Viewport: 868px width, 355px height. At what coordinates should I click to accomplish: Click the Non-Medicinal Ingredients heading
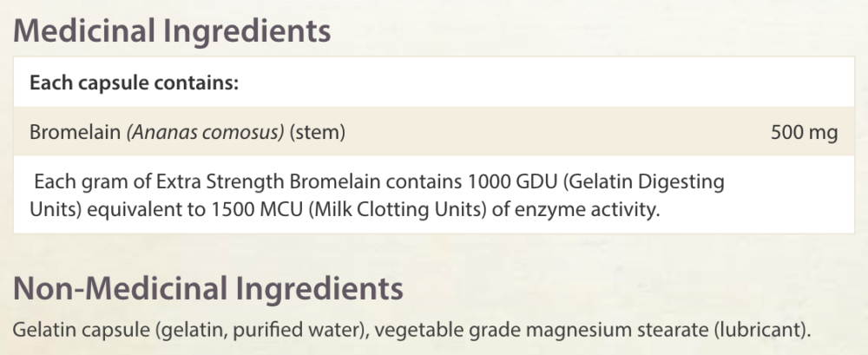coord(207,288)
